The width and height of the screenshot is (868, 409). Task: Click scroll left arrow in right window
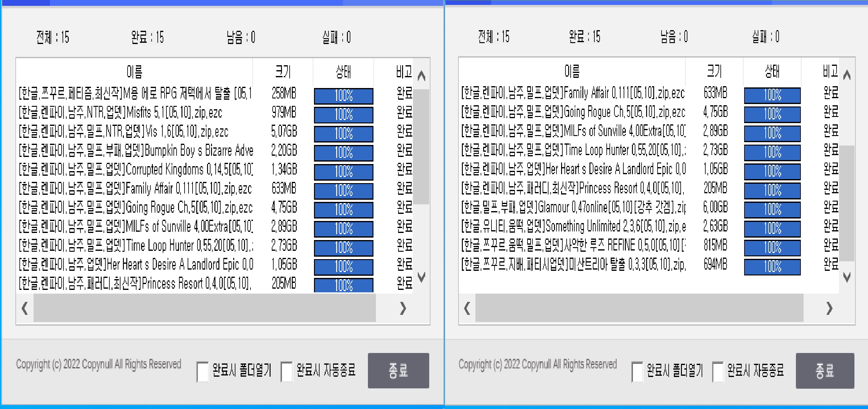click(x=467, y=308)
